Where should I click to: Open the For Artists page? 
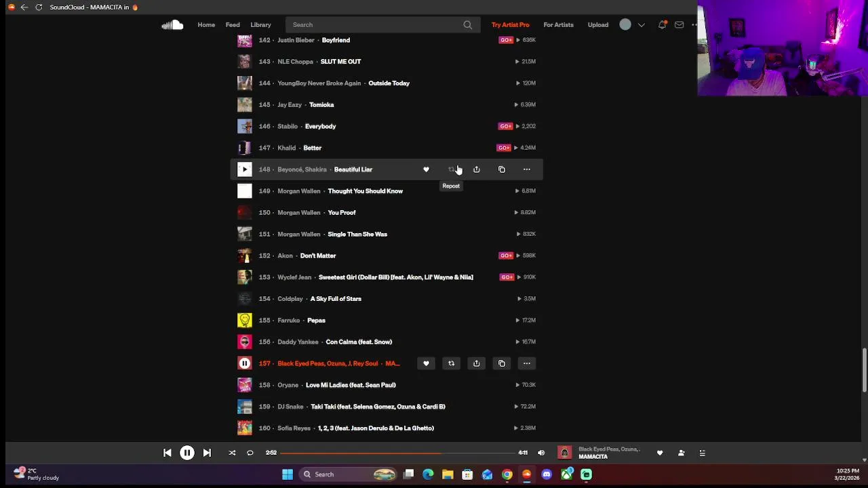558,25
